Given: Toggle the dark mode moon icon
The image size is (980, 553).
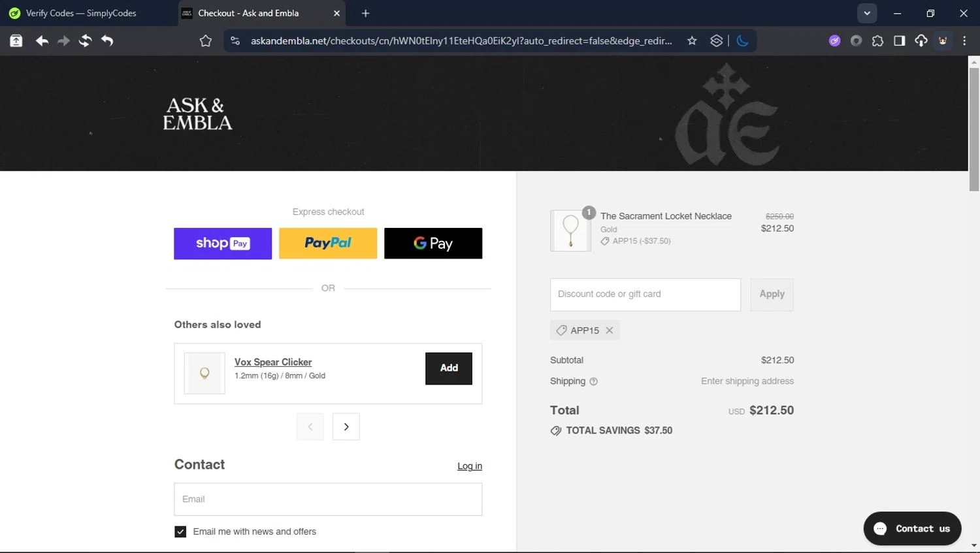Looking at the screenshot, I should 742,40.
